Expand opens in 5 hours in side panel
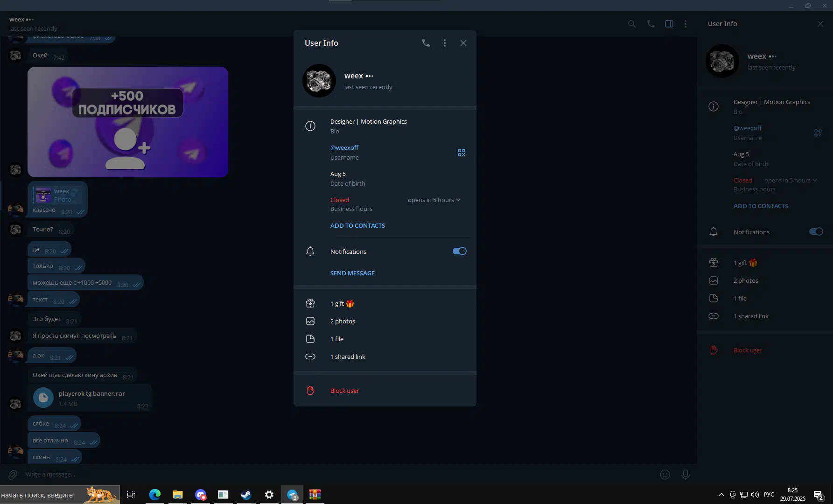The image size is (833, 504). click(x=791, y=180)
